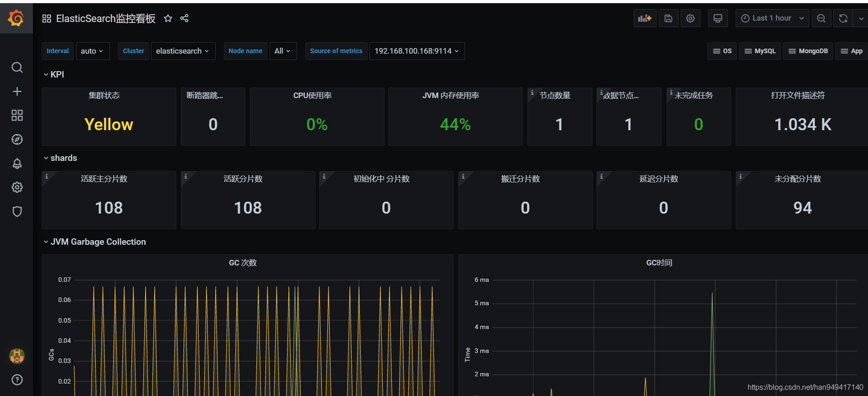The width and height of the screenshot is (868, 396).
Task: Open the OS dashboard link
Action: pos(722,51)
